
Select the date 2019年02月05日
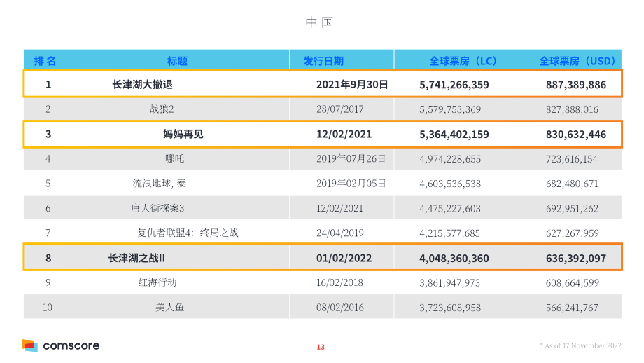pyautogui.click(x=351, y=184)
